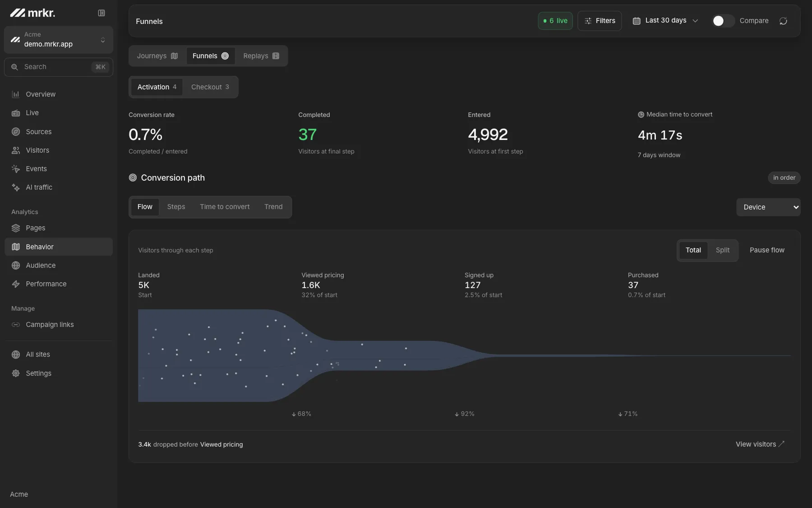Open Events in the sidebar

[x=59, y=169]
